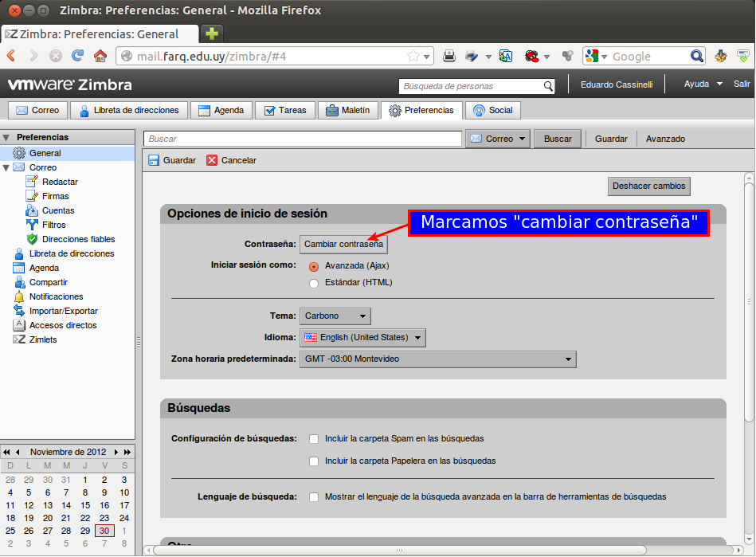Image resolution: width=756 pixels, height=557 pixels.
Task: Open Cuentas preferences in the sidebar
Action: coord(58,210)
